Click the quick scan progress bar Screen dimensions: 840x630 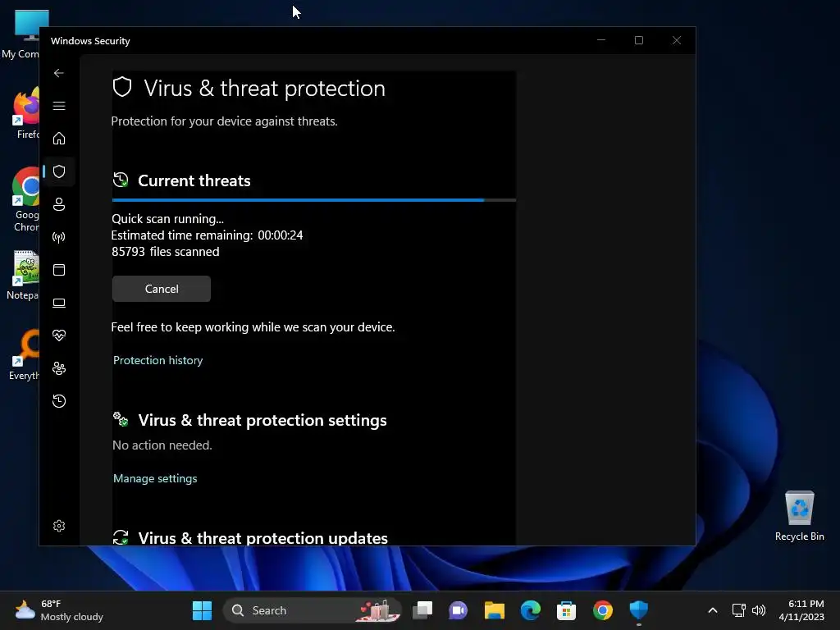pyautogui.click(x=314, y=200)
